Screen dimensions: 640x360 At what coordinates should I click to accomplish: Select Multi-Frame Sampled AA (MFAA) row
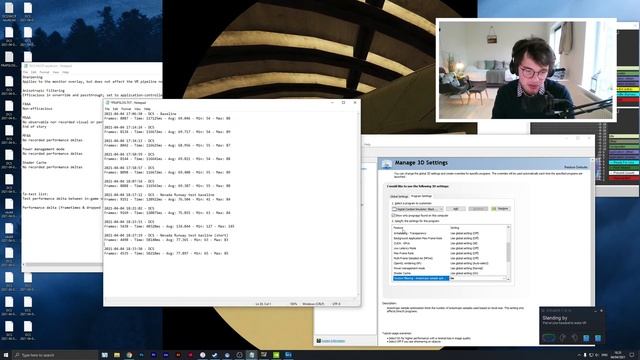(x=449, y=258)
